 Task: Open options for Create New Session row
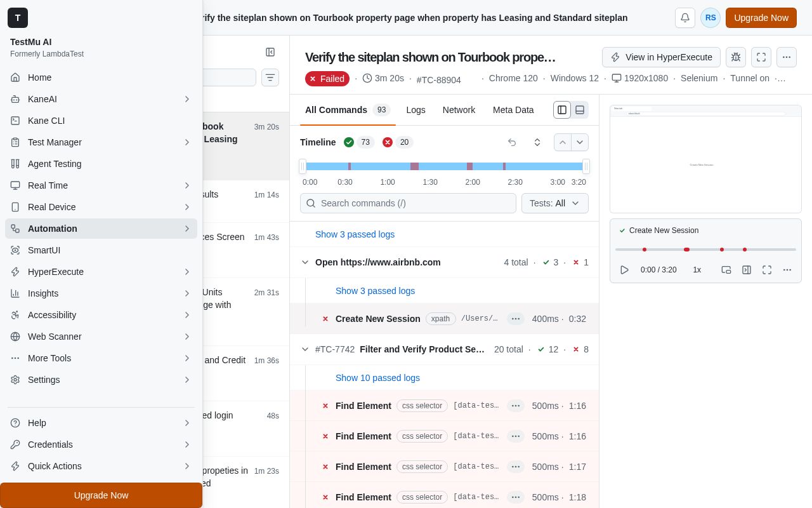[x=516, y=319]
